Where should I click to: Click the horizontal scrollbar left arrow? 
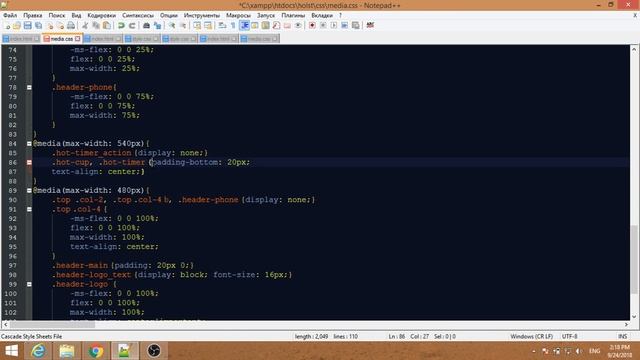point(5,324)
